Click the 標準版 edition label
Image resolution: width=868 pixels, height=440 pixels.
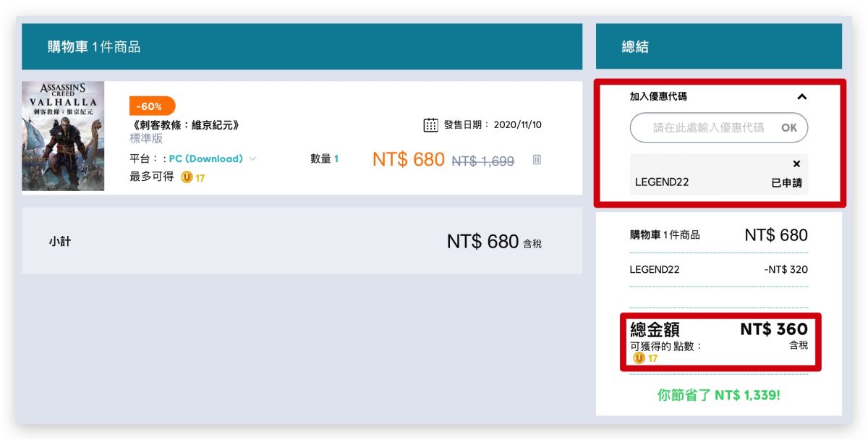pyautogui.click(x=146, y=138)
